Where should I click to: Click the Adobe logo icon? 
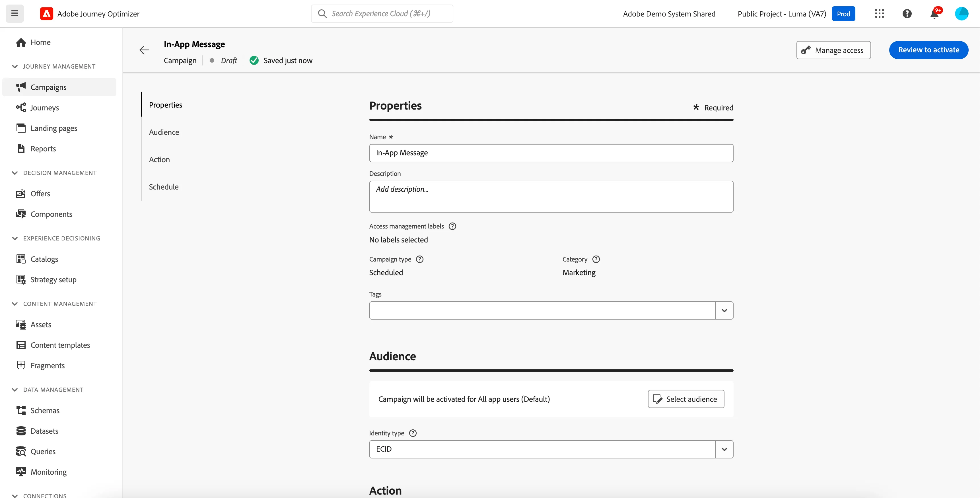click(46, 14)
